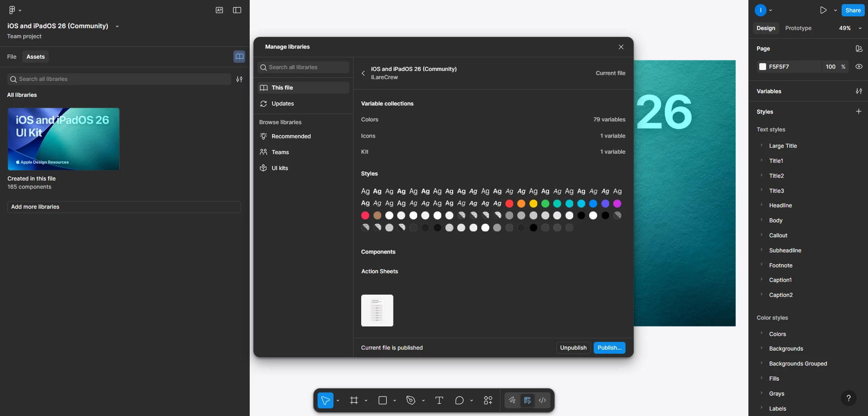Open the Icons variable collection row
This screenshot has width=868, height=416.
(493, 136)
